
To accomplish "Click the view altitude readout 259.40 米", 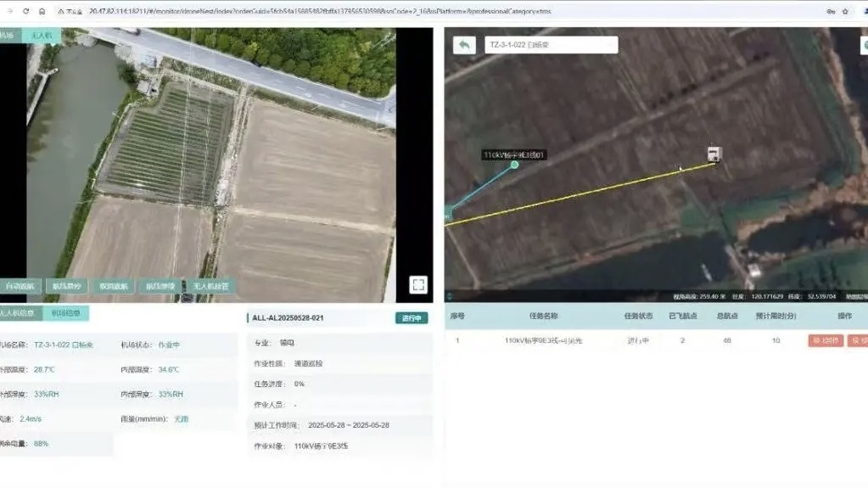I will [x=713, y=296].
